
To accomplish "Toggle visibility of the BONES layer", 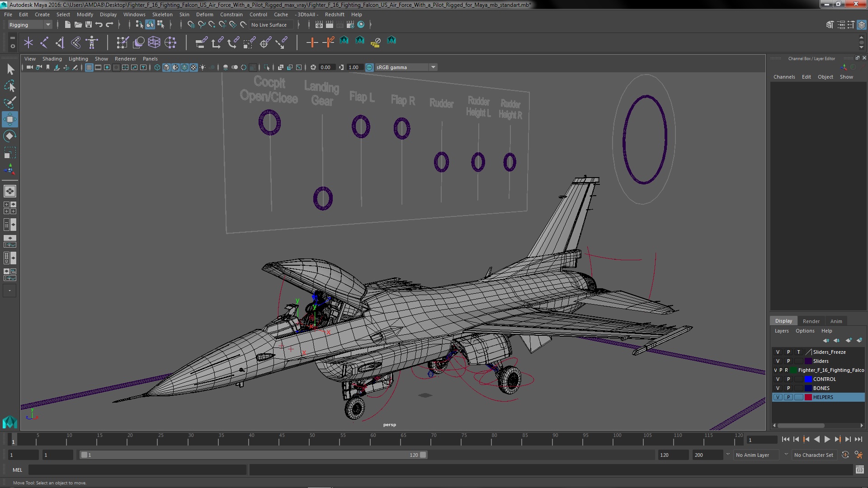I will click(778, 388).
